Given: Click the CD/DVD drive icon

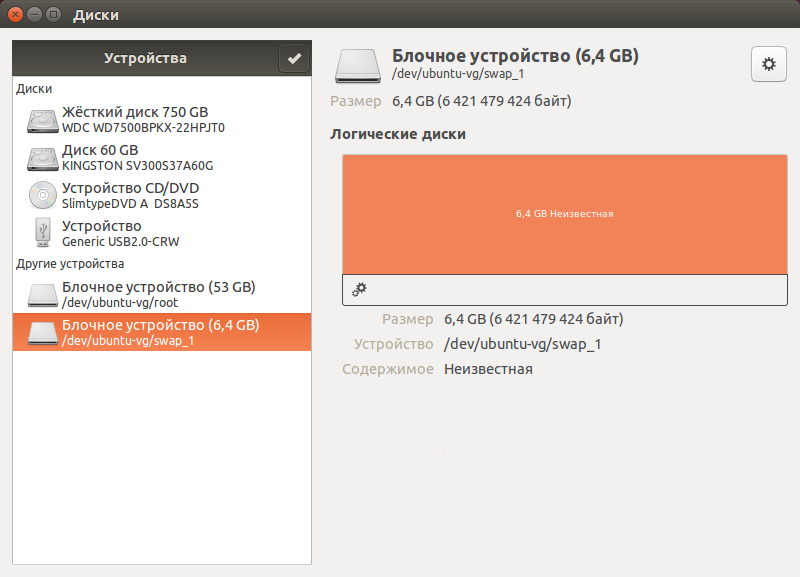Looking at the screenshot, I should [x=43, y=195].
